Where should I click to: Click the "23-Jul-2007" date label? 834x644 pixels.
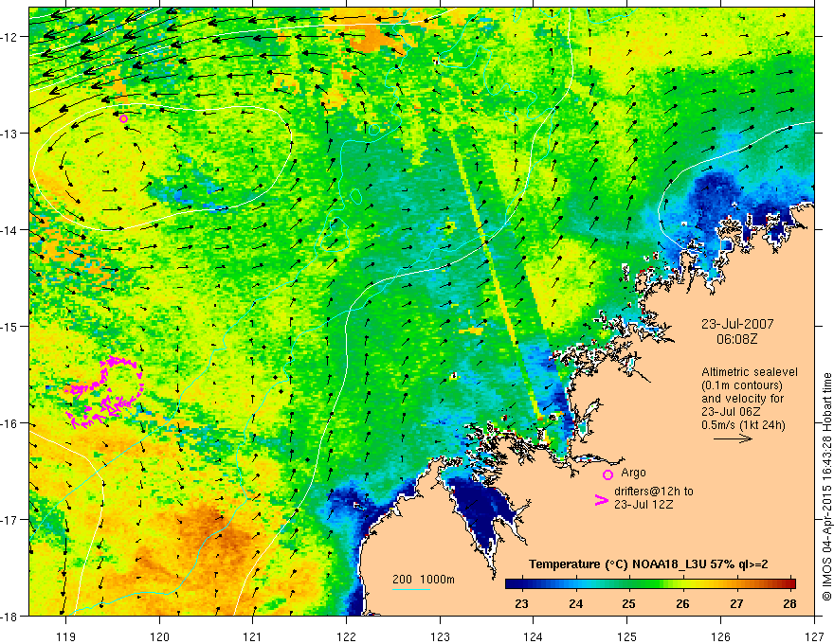[x=737, y=324]
